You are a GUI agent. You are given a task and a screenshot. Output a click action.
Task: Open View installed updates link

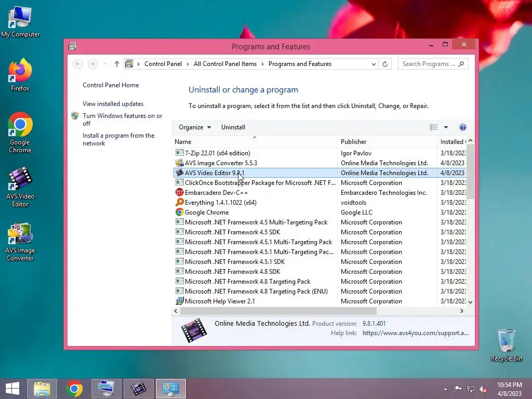pos(113,104)
